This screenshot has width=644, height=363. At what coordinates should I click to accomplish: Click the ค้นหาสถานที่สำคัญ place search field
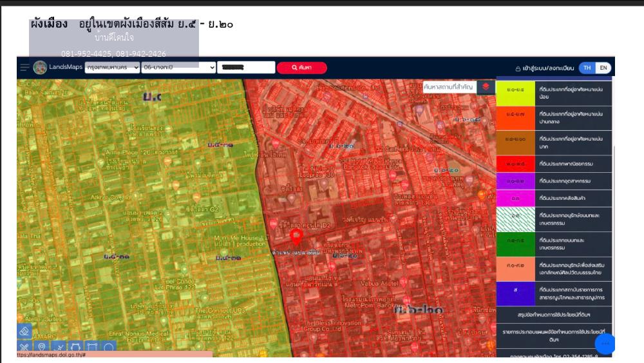(449, 86)
